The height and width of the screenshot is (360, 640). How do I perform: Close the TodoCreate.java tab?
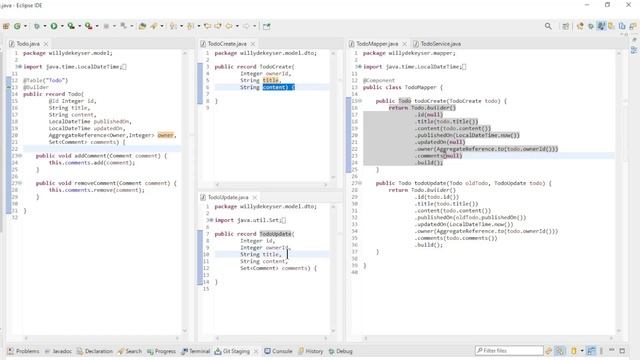[x=253, y=44]
